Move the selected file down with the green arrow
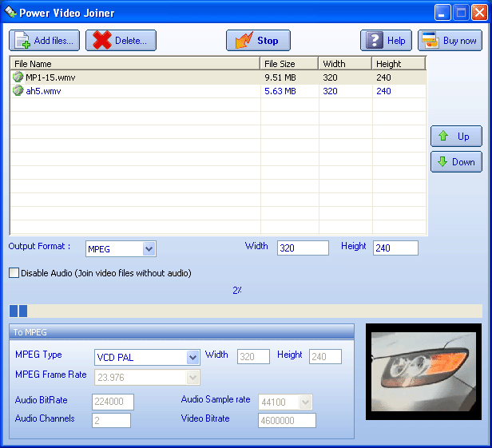Viewport: 492px width, 448px height. [x=442, y=161]
